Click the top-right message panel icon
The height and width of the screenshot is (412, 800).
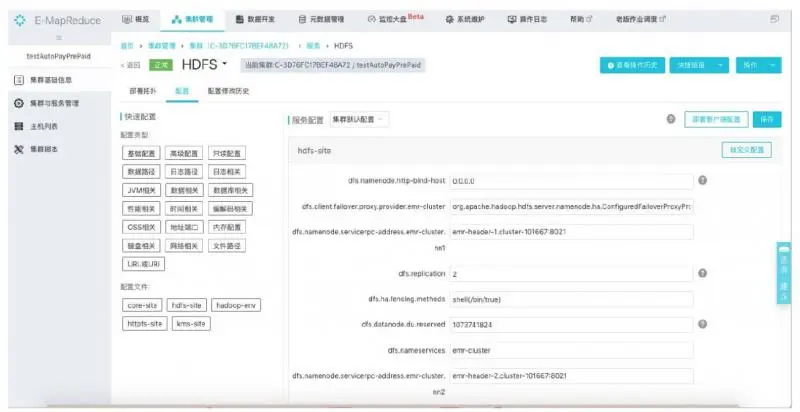tap(774, 19)
